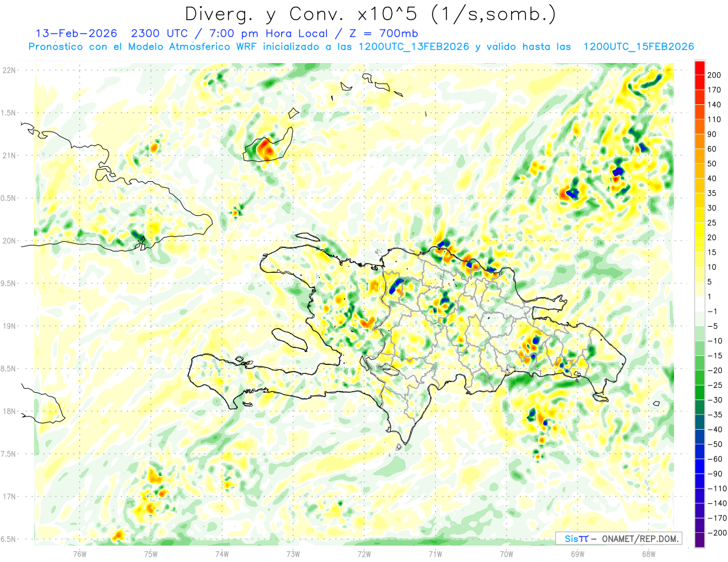728x562 pixels.
Task: Click the '170' value on the colour scale
Action: pos(714,90)
